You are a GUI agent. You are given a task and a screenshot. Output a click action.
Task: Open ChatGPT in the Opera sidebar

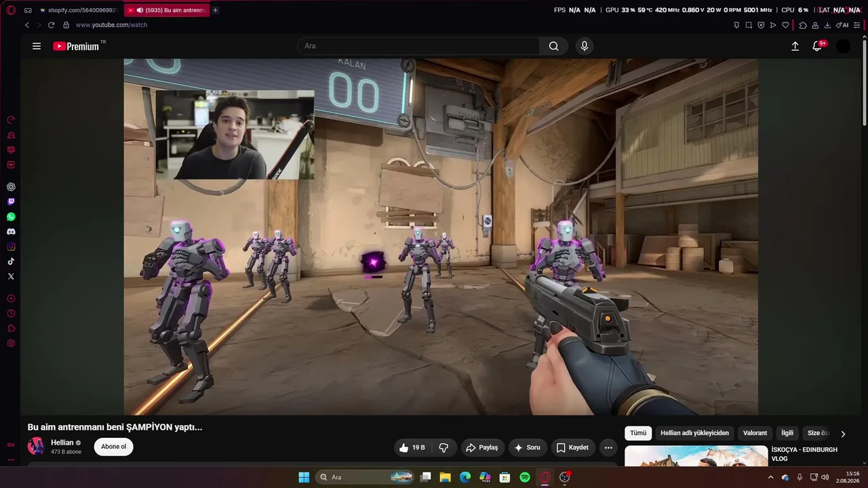tap(11, 187)
